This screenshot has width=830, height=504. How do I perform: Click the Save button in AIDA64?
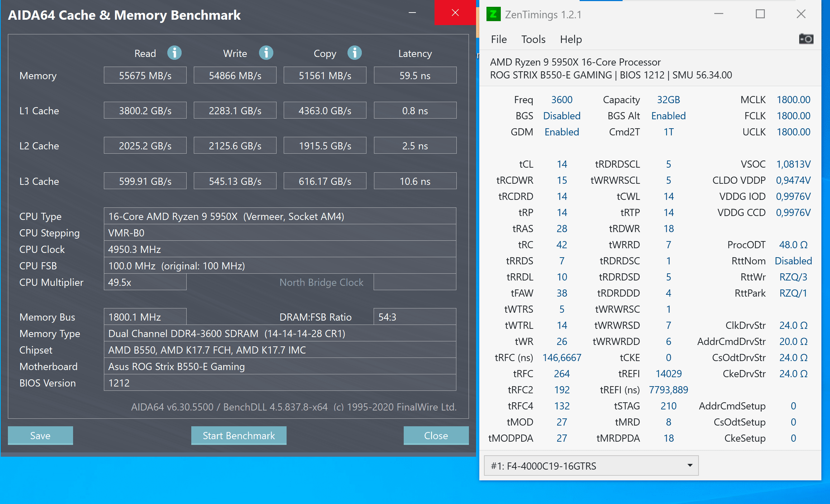pyautogui.click(x=40, y=436)
